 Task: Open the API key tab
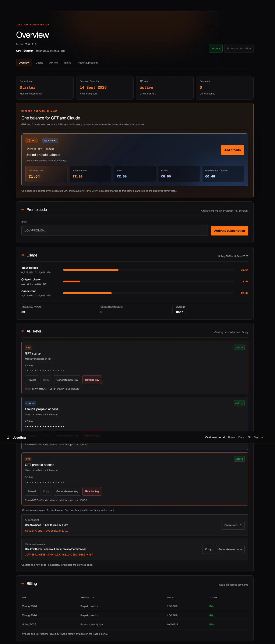54,62
